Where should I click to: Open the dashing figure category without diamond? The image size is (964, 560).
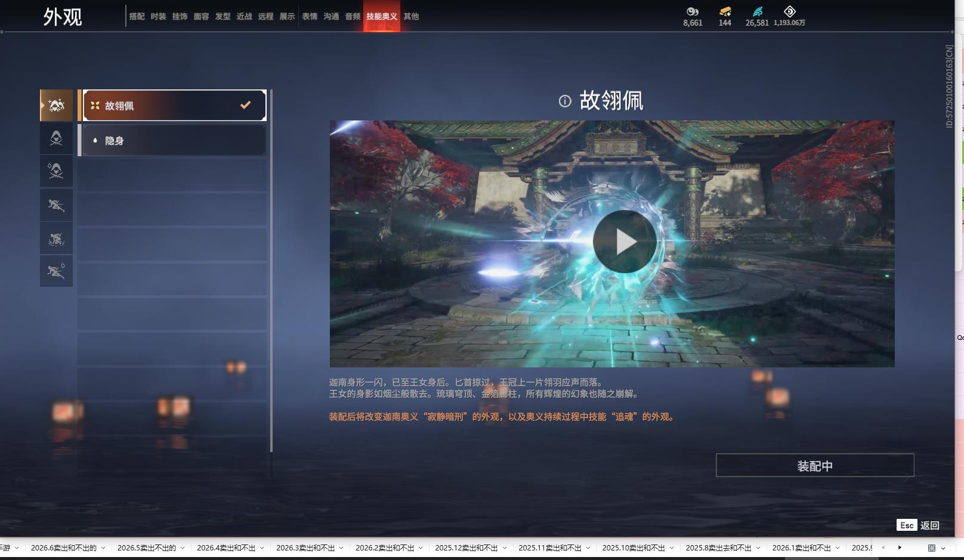[x=56, y=205]
